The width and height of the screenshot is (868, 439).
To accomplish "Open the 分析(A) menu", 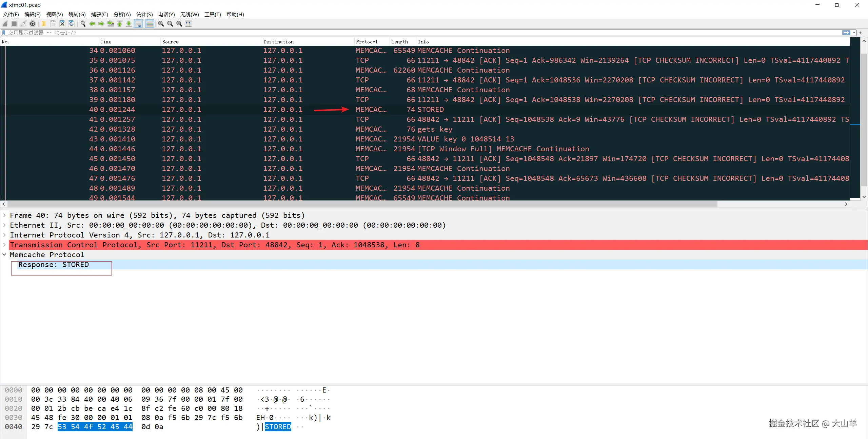I will pos(122,15).
